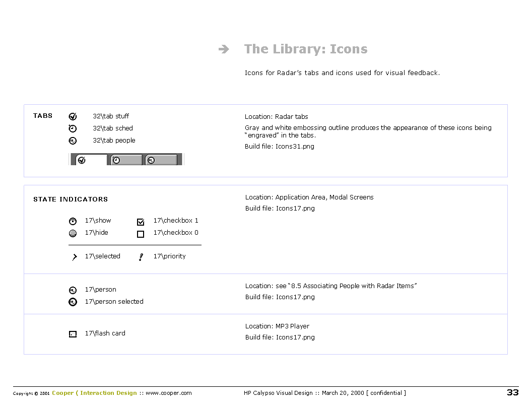Screen dimensions: 532x411
Task: Click the STATE INDICATORS section heading
Action: click(71, 199)
